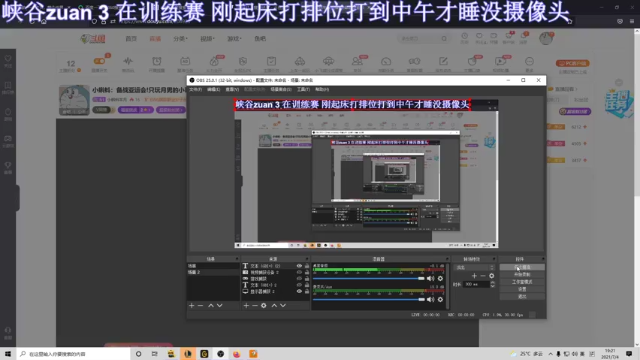Open the OBS 帮助(H) menu
The image size is (640, 360).
point(322,89)
